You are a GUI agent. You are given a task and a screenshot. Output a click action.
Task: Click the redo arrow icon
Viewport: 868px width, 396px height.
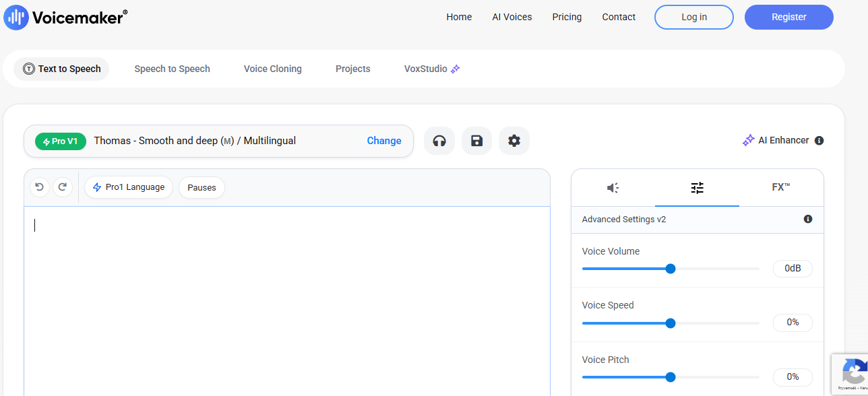(63, 187)
